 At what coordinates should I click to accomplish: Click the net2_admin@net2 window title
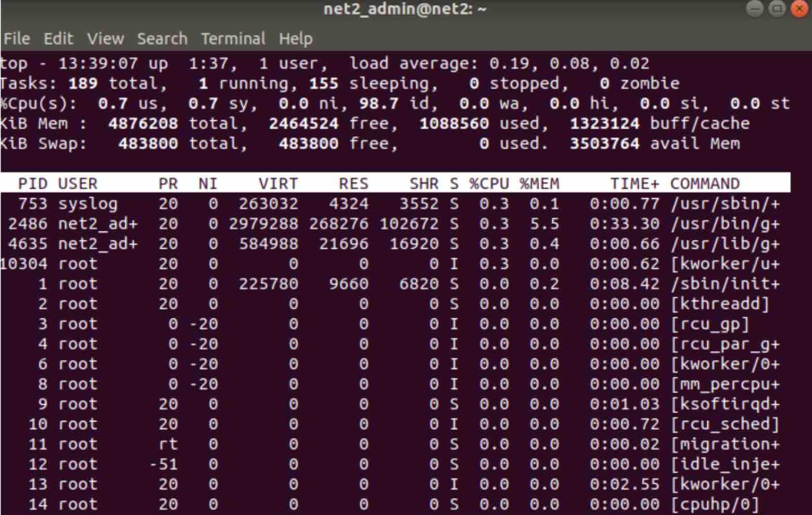point(405,9)
